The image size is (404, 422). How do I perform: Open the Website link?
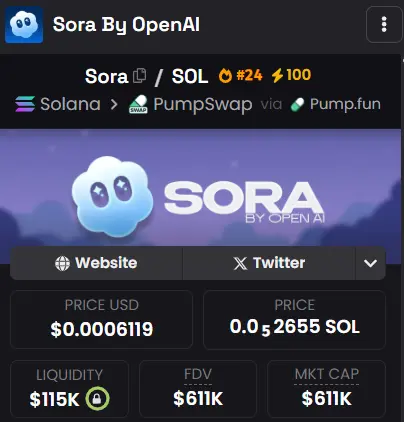pyautogui.click(x=96, y=263)
